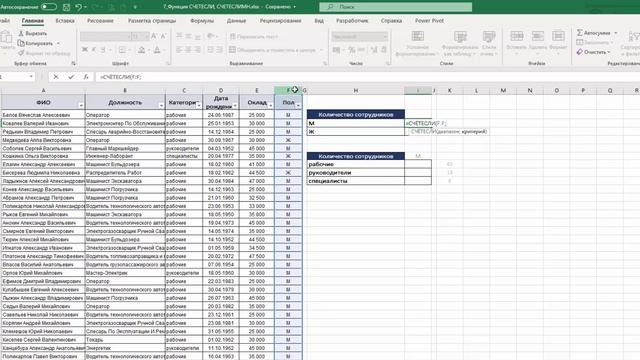Click Вырезать (Cut) button
The image size is (640, 360).
[x=33, y=33]
